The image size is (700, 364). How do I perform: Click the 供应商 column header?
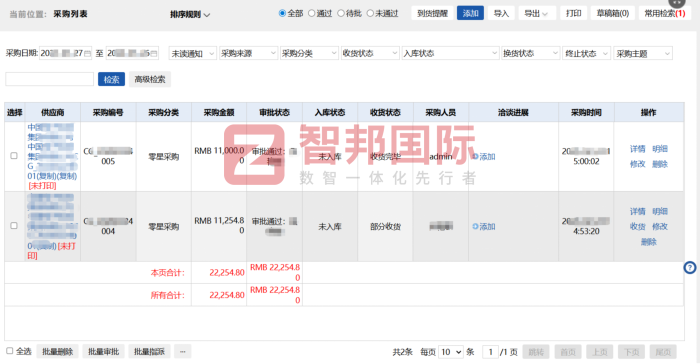coord(52,113)
